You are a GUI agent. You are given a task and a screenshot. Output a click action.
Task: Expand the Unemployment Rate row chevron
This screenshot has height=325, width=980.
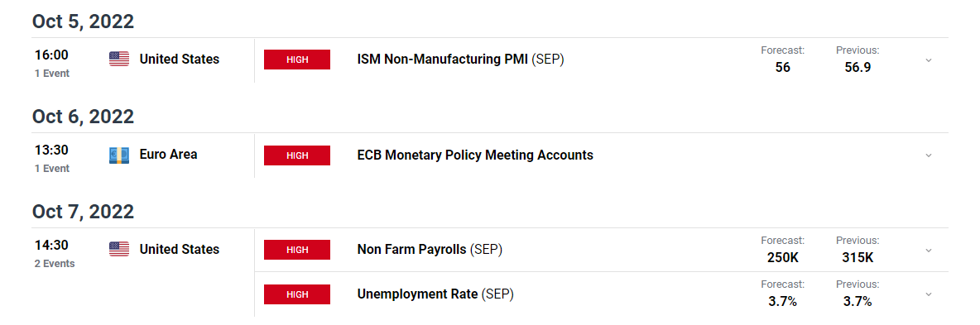click(929, 294)
